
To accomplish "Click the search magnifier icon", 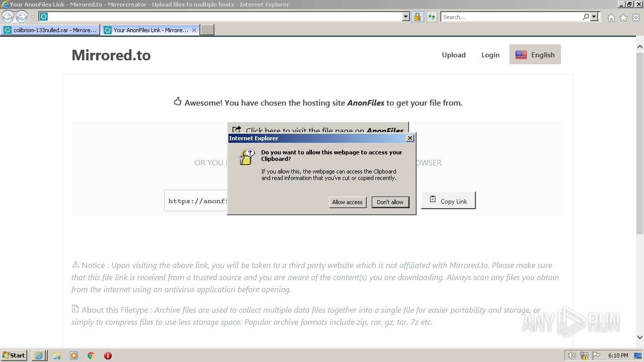I will 586,17.
